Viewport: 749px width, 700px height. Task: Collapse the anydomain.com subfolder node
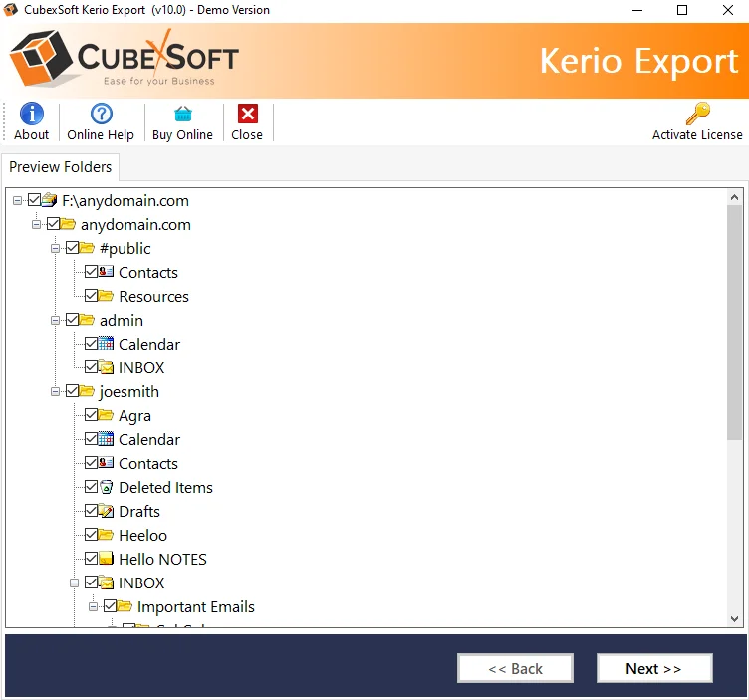pyautogui.click(x=36, y=224)
